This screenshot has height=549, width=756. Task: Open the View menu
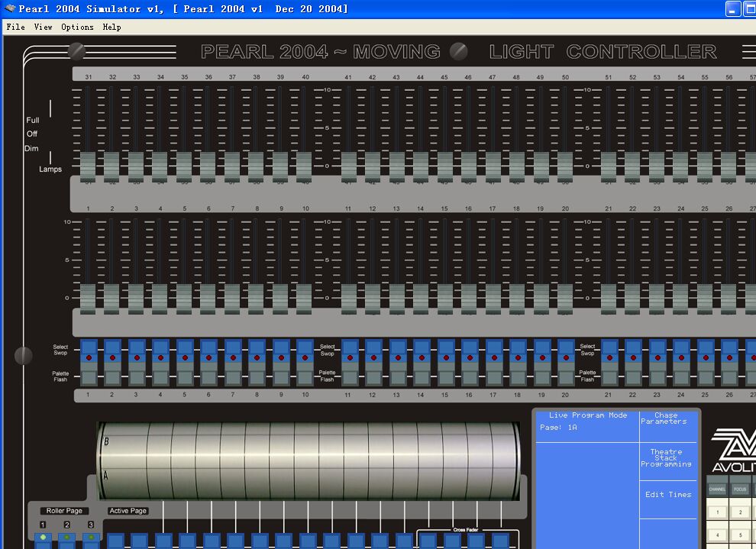[43, 27]
